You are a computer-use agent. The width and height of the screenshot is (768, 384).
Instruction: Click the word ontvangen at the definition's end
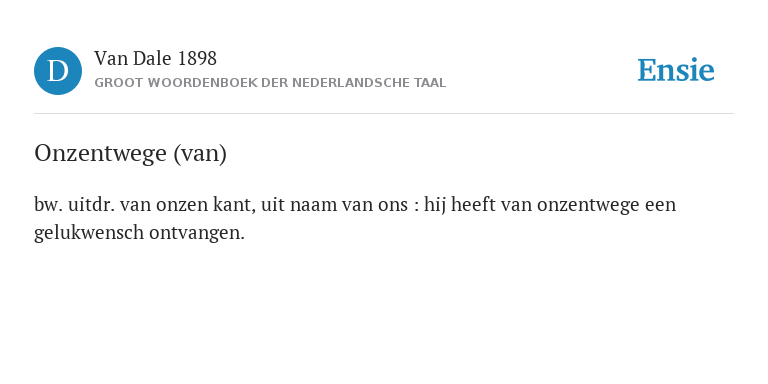pos(196,233)
